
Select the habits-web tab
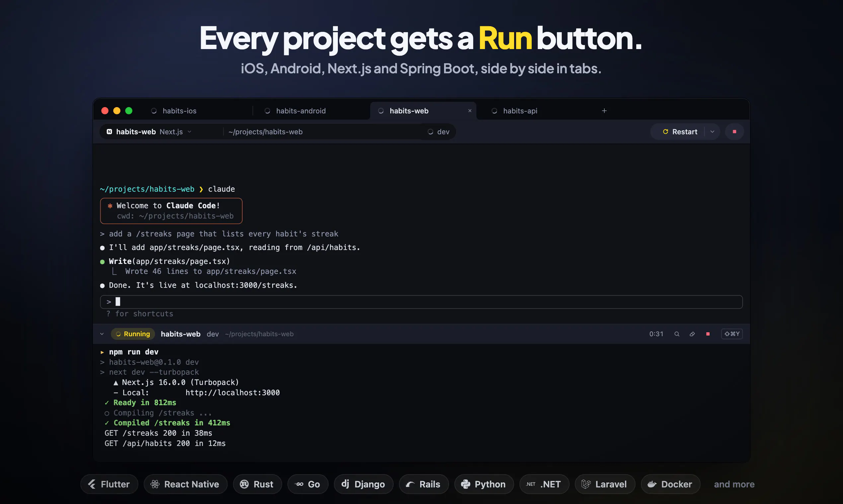tap(423, 111)
